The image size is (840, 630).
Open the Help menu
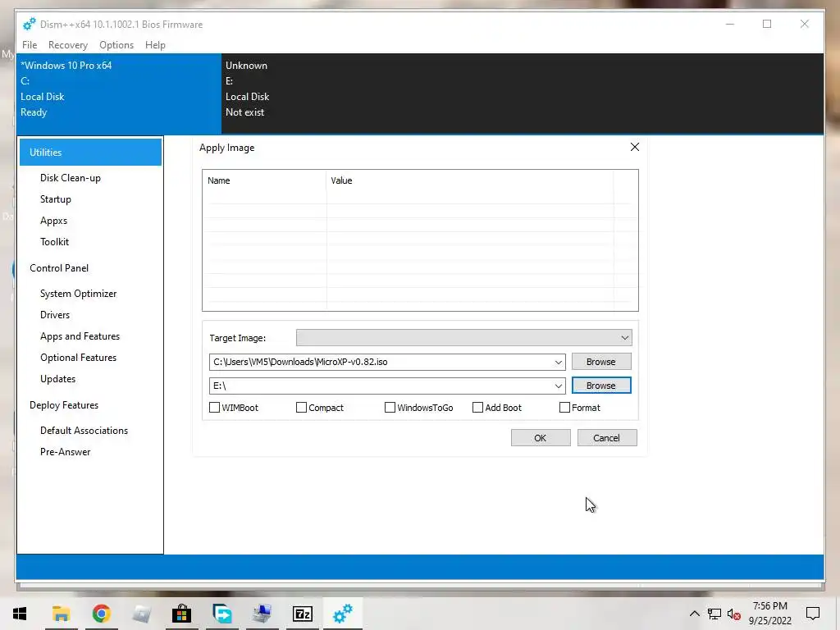(155, 45)
